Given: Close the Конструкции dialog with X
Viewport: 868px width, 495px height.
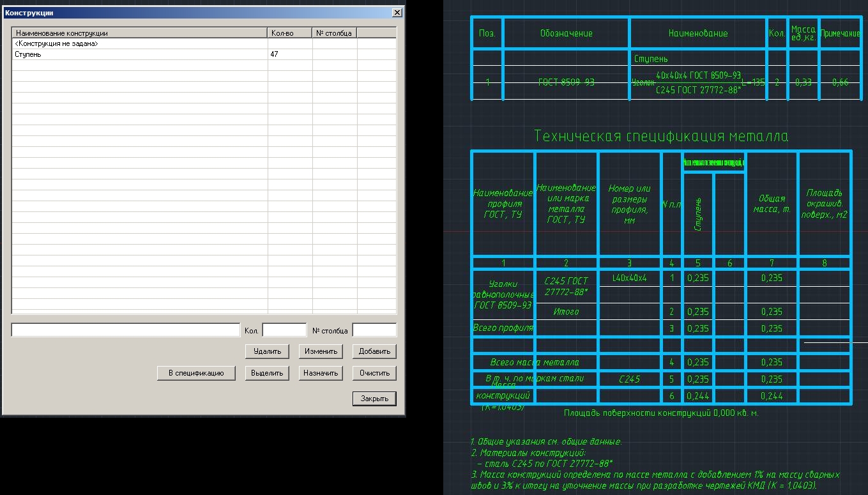Looking at the screenshot, I should coord(397,13).
